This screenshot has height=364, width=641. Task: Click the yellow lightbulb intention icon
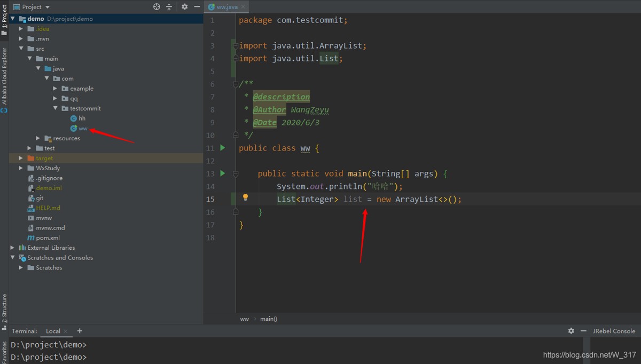click(x=245, y=197)
